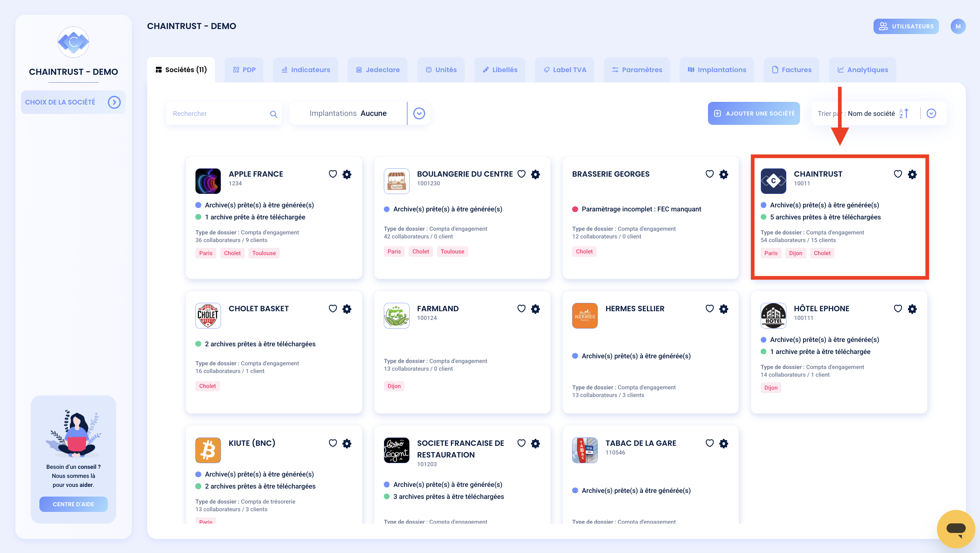Click the CENTRE D'AIDE button

click(73, 504)
